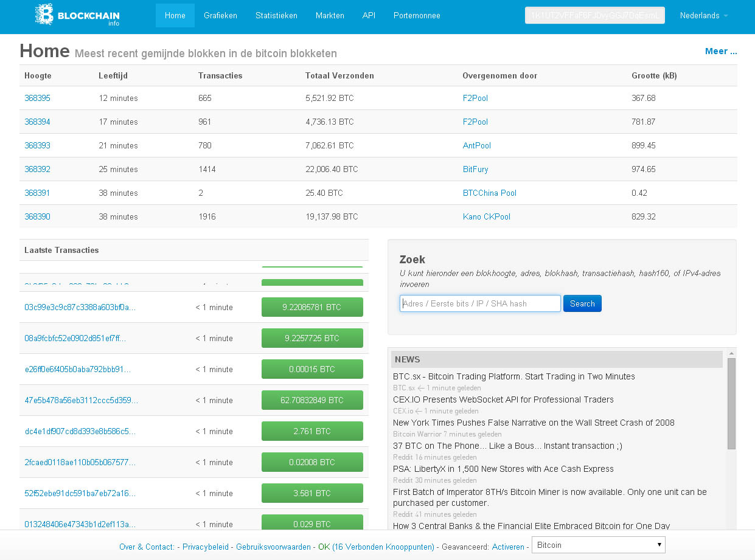Open the AntPool link
Image resolution: width=755 pixels, height=560 pixels.
[477, 145]
